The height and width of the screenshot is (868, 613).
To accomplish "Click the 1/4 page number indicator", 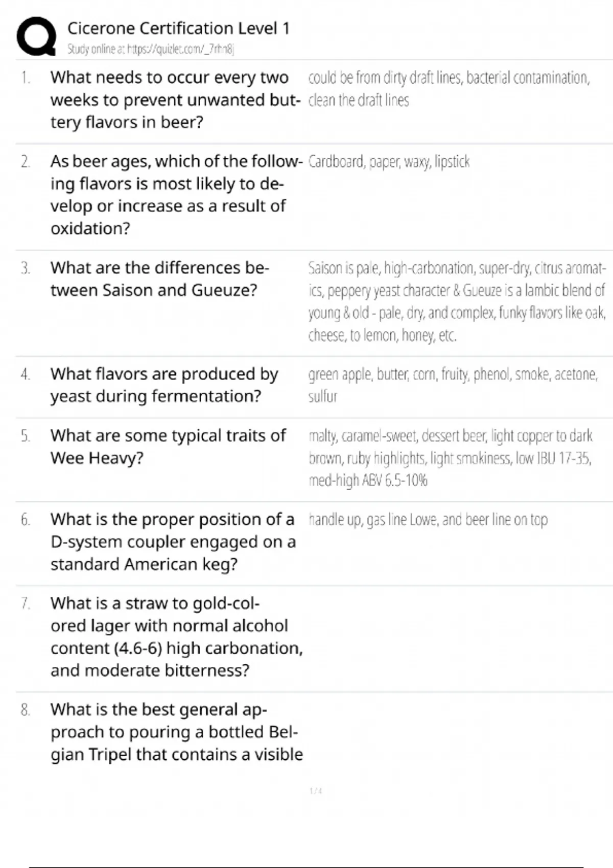I will (x=316, y=791).
